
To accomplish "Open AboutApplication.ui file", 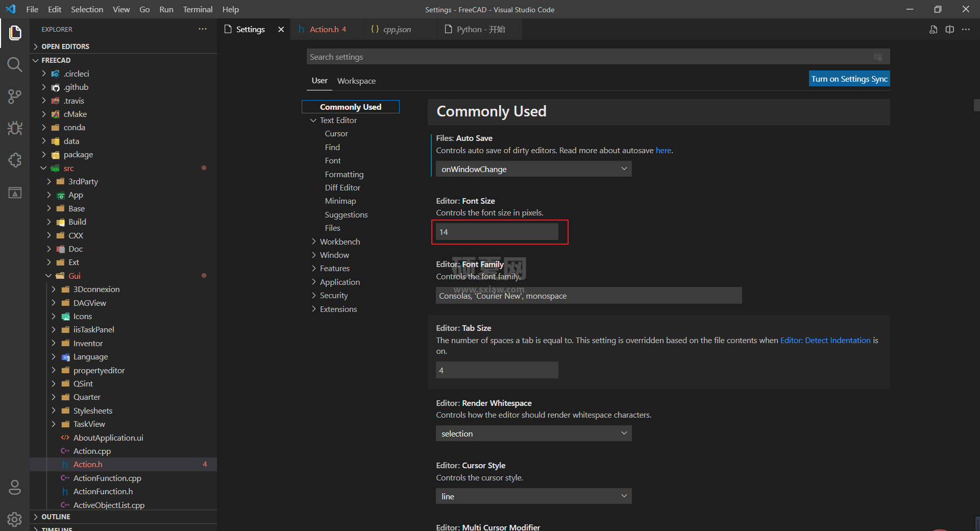I will [x=108, y=438].
